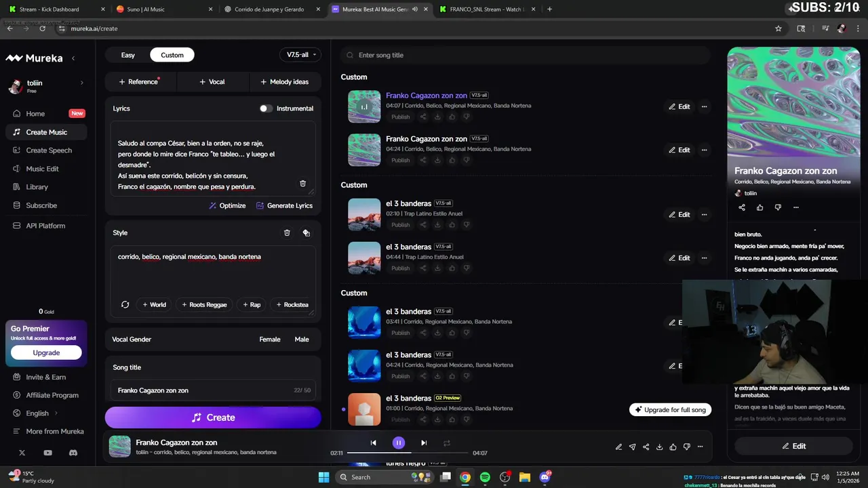The width and height of the screenshot is (868, 488).
Task: Open the Discord link in sidebar
Action: tap(73, 452)
